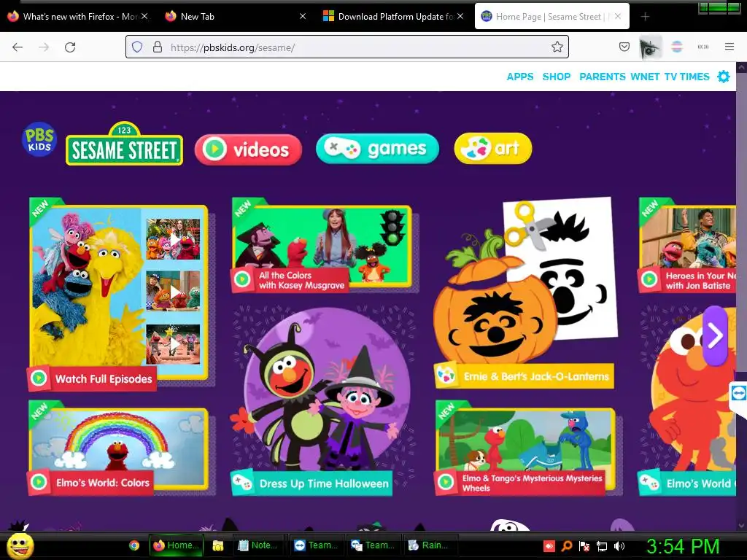This screenshot has height=560, width=747.
Task: Open the TeamViewer side panel tab
Action: pyautogui.click(x=738, y=393)
